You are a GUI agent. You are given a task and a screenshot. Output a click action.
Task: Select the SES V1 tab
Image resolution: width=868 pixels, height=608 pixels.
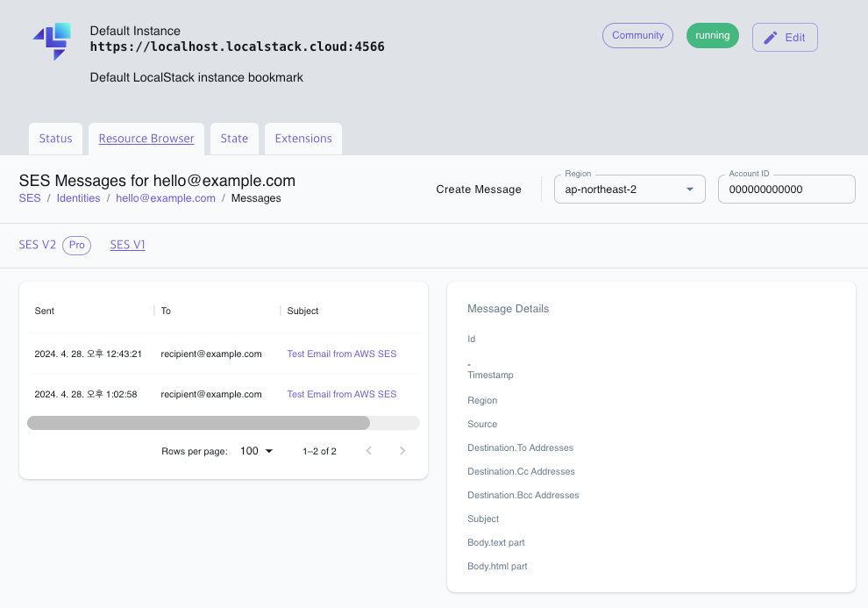point(127,245)
